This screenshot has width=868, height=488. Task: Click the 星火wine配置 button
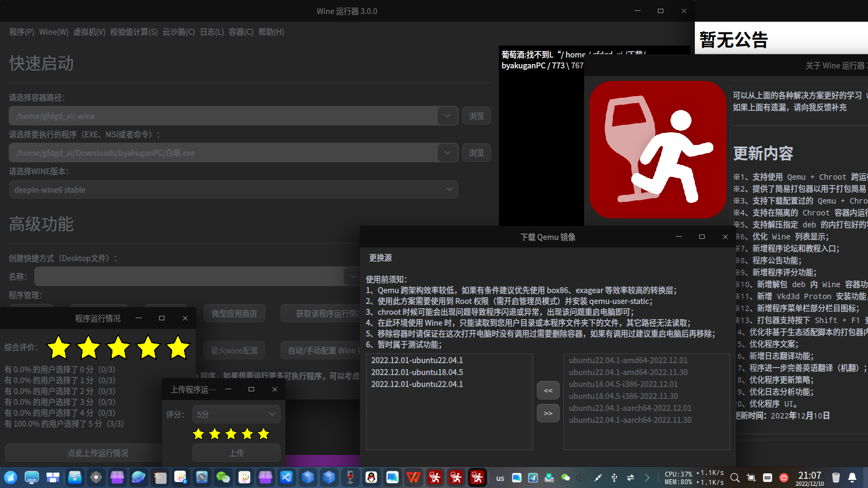click(235, 351)
